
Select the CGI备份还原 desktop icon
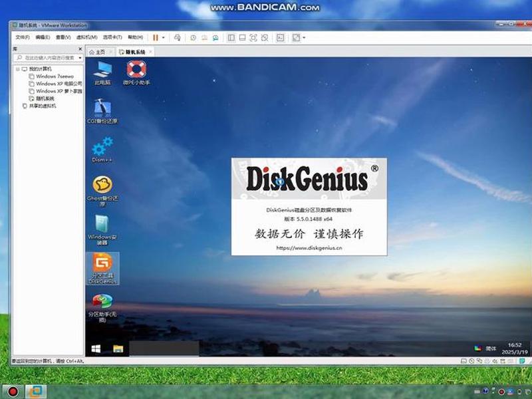coord(102,111)
